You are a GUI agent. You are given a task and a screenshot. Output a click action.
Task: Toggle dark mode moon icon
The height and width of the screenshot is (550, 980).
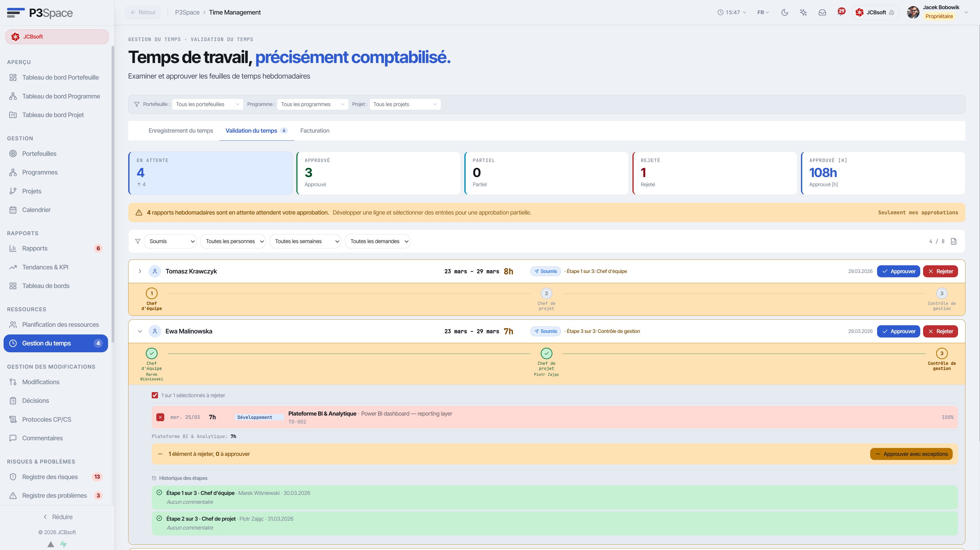pyautogui.click(x=784, y=12)
